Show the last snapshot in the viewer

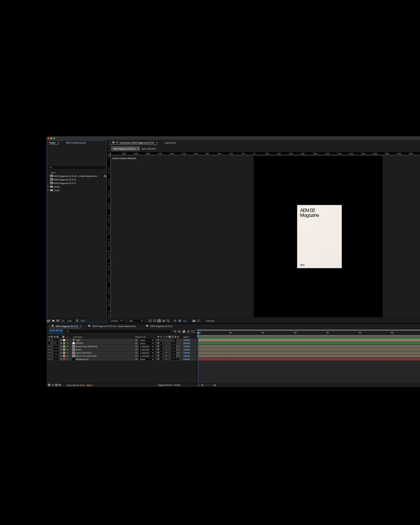[x=198, y=321]
